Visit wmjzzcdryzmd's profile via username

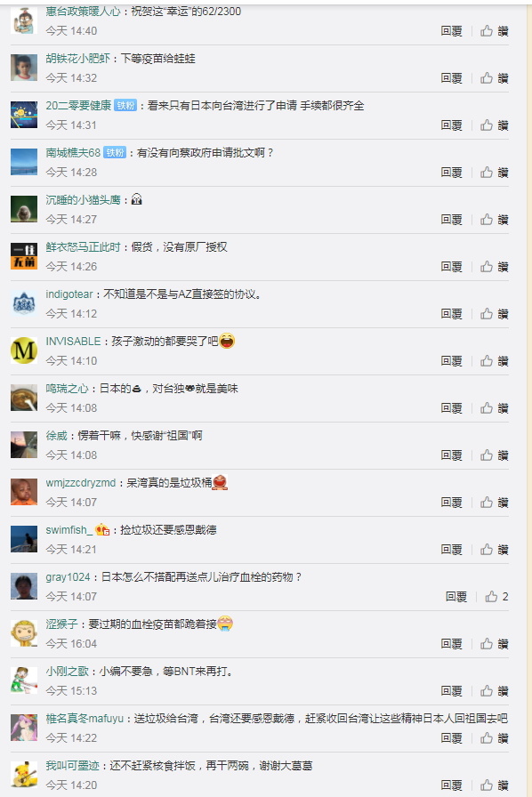pyautogui.click(x=81, y=483)
